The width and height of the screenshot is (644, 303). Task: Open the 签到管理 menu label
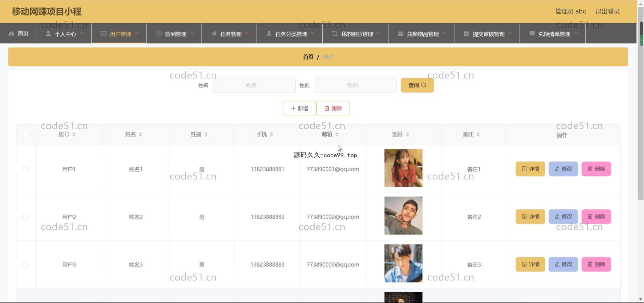pos(176,34)
